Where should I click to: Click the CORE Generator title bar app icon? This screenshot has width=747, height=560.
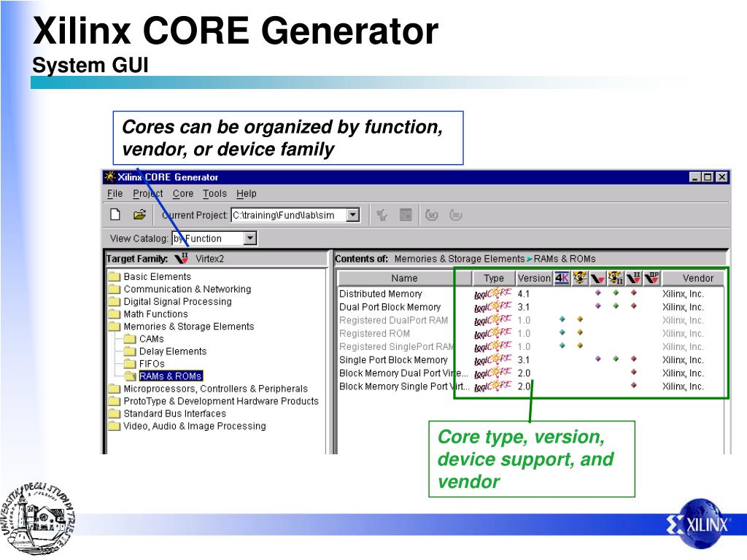pos(110,176)
